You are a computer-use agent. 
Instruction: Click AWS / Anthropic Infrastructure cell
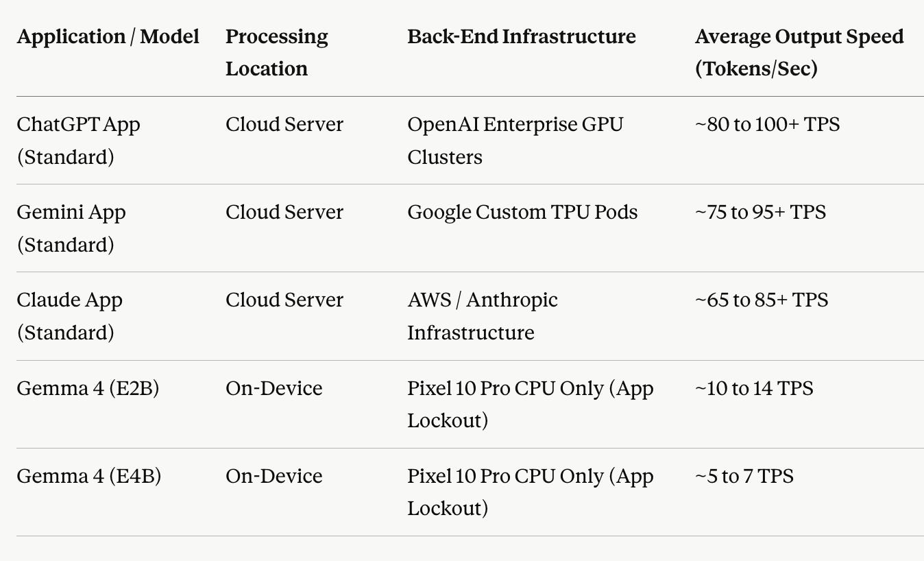[483, 316]
